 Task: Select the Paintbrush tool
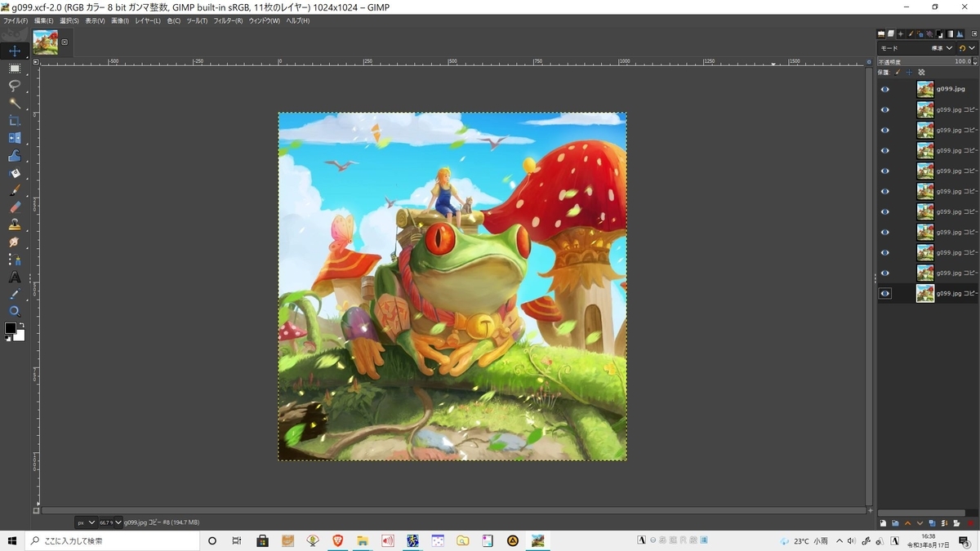(14, 189)
